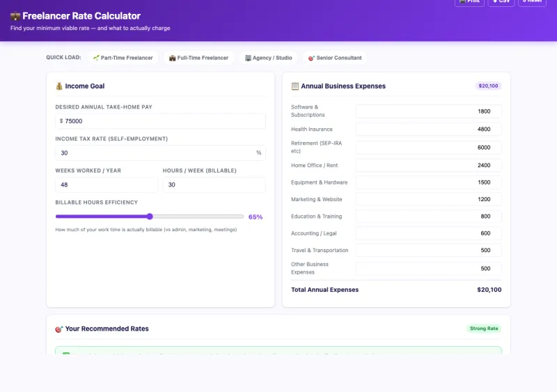Click the Hours / Week (Billable) field
Screen dimensions: 557x392
214,185
